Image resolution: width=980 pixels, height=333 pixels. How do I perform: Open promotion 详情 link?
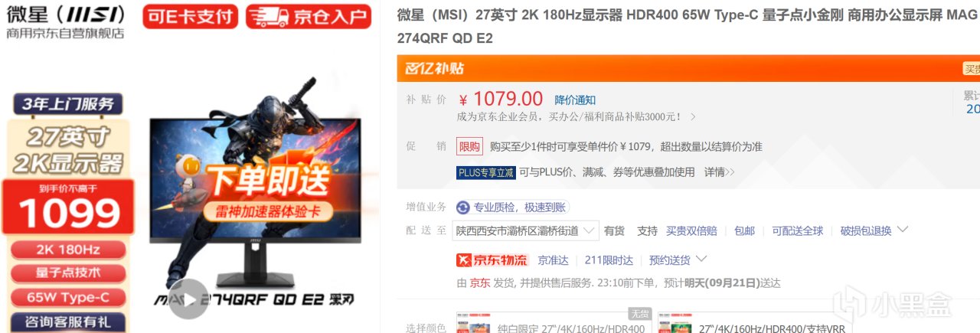point(719,172)
